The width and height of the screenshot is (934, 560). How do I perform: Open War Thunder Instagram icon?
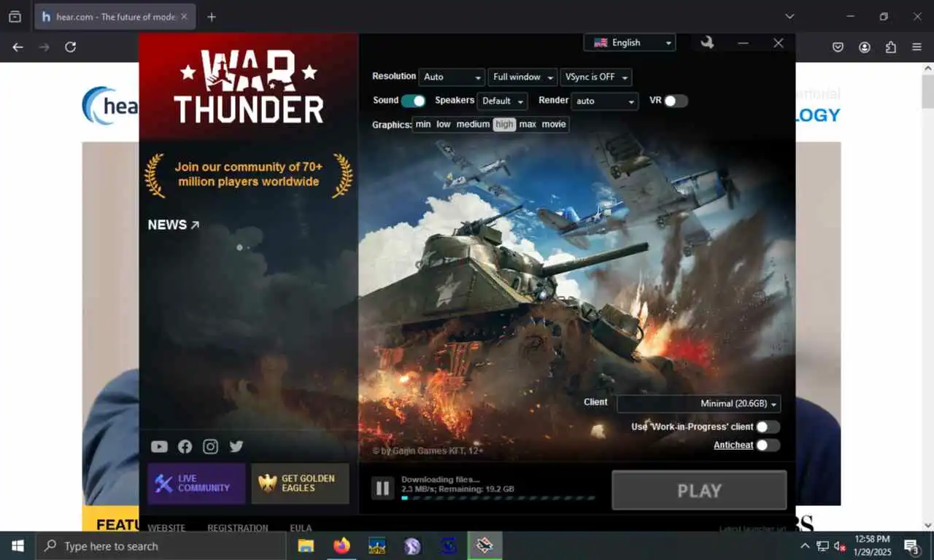(x=210, y=446)
